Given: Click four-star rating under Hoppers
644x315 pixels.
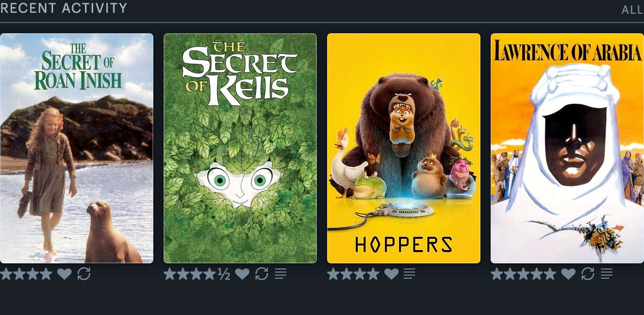Looking at the screenshot, I should coord(353,274).
